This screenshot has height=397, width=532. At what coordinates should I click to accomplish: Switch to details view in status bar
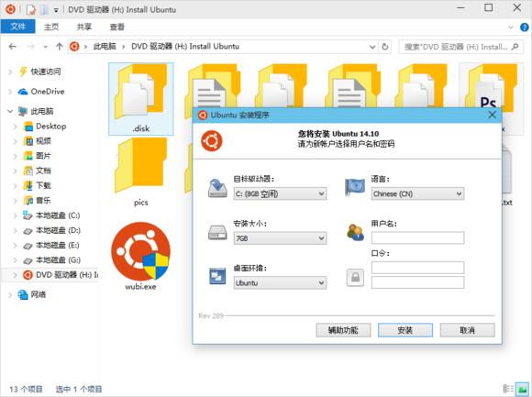coord(508,389)
